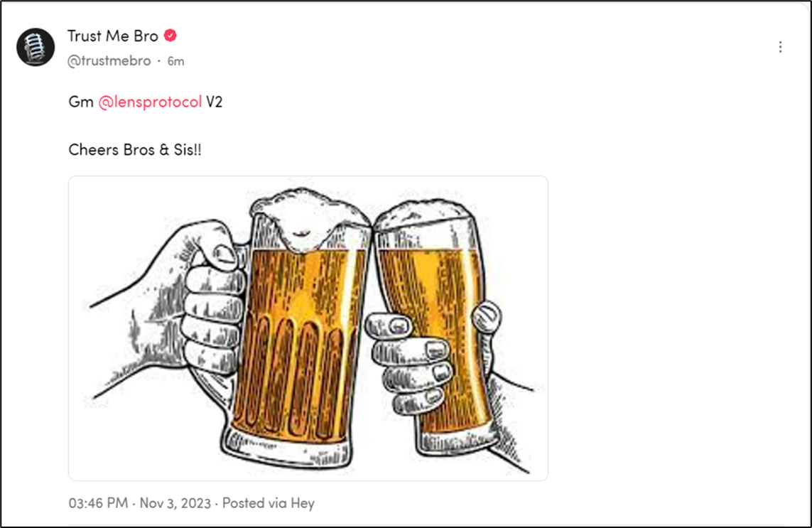The width and height of the screenshot is (812, 528).
Task: Click the Nov 3, 2023 date
Action: pyautogui.click(x=175, y=503)
